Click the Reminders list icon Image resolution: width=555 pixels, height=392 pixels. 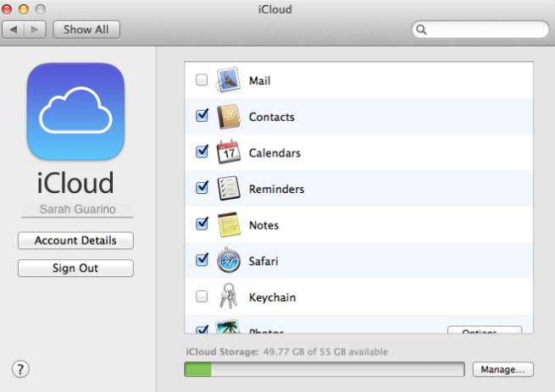pos(228,189)
